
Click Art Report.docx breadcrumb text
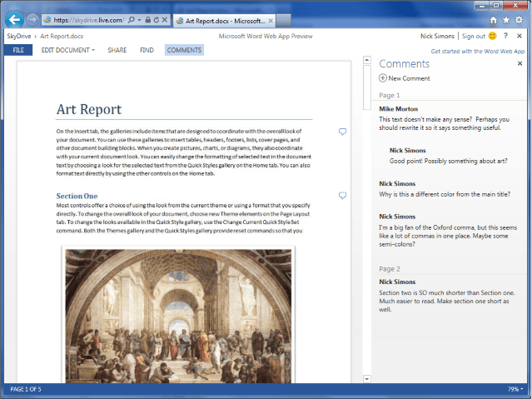click(x=62, y=36)
